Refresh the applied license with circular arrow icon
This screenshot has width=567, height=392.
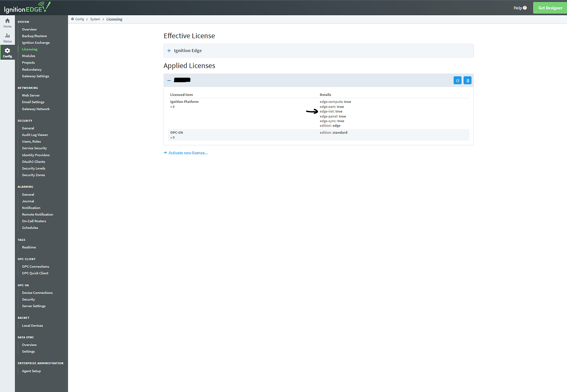457,80
